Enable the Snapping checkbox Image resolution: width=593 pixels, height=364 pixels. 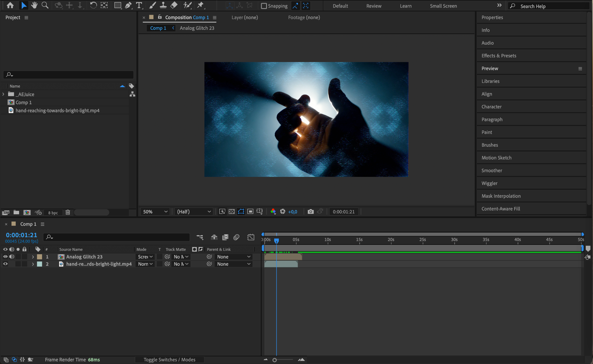264,6
